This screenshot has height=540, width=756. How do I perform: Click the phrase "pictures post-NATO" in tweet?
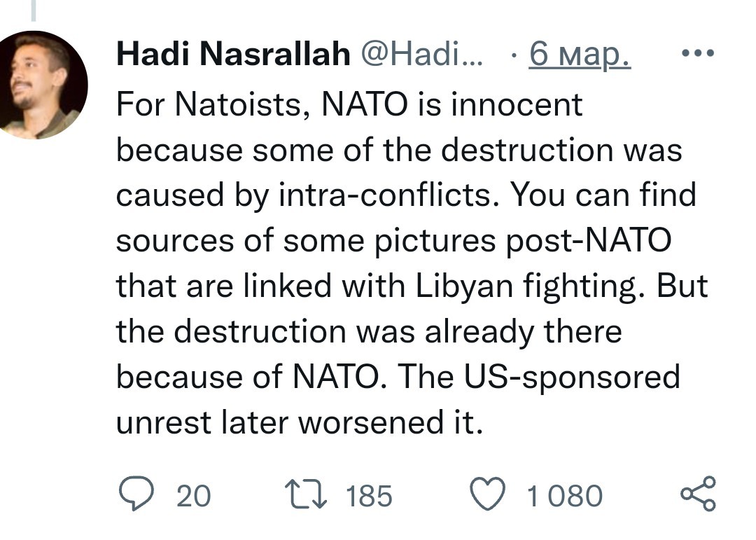[523, 240]
